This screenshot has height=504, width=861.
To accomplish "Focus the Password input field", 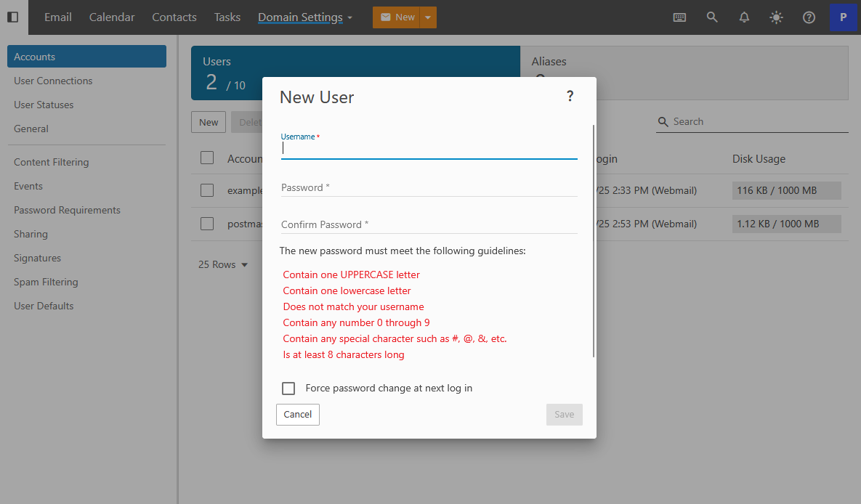I will (429, 188).
